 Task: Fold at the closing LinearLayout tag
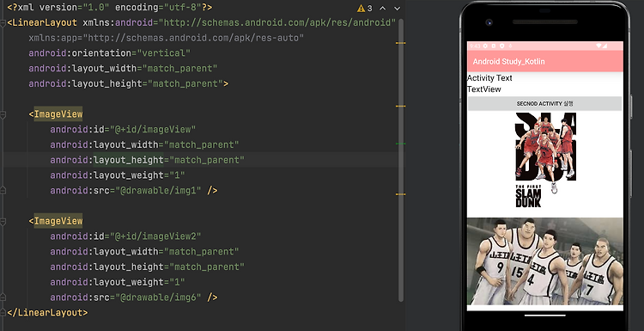pyautogui.click(x=3, y=312)
